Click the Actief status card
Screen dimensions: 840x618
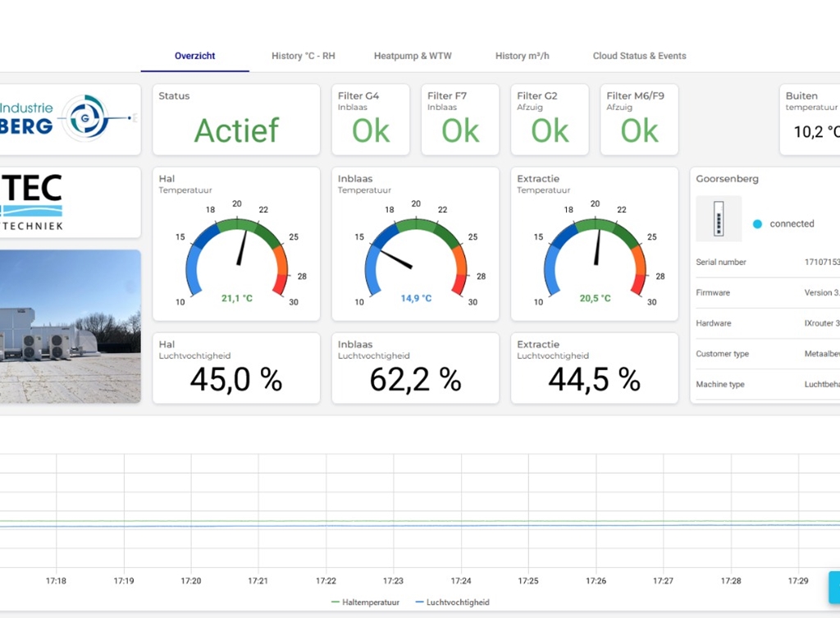click(236, 120)
